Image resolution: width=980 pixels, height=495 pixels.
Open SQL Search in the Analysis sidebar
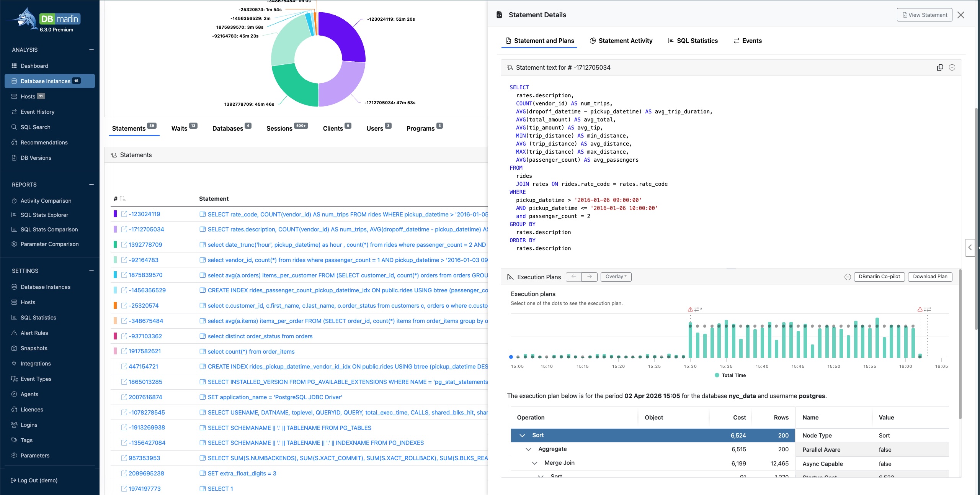pyautogui.click(x=36, y=127)
